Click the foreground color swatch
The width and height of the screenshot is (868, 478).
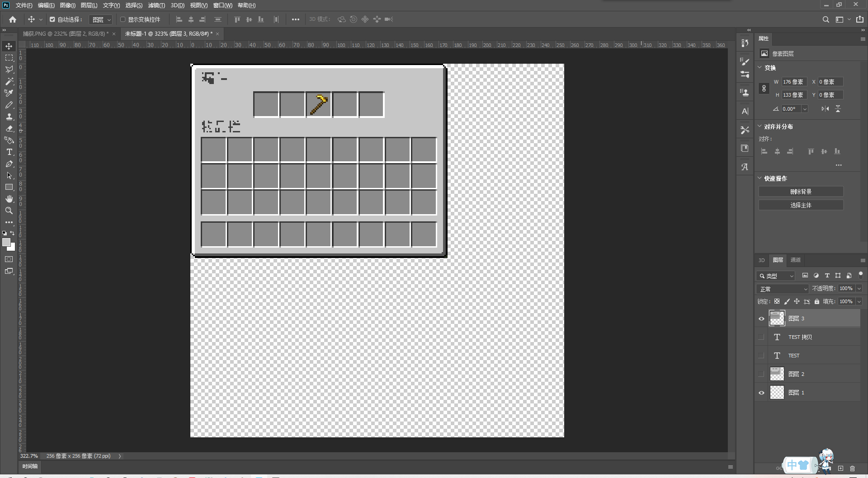pos(6,242)
